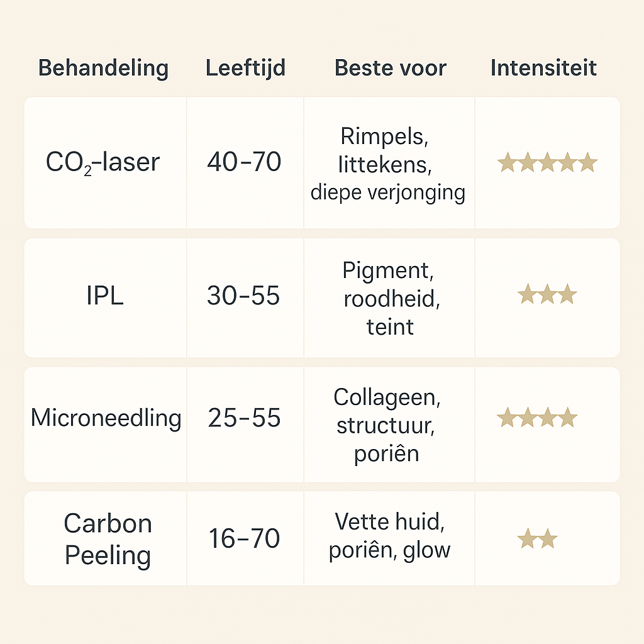Click the Carbon Peeling two-star rating

point(537,539)
